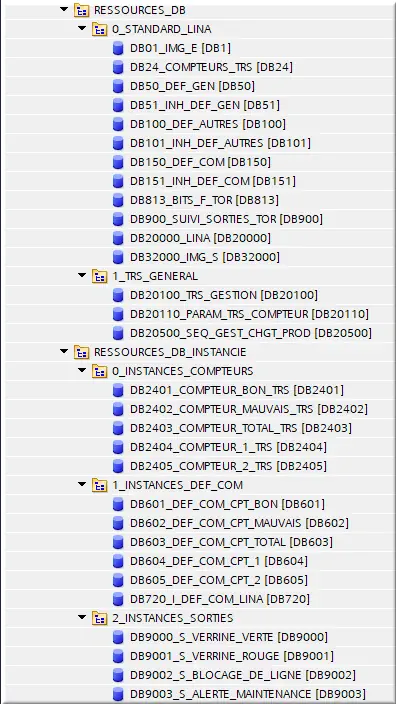Screen dimensions: 396x704
Task: Select DB604_DEF_COM_CPT_1 [DB604] text
Action: point(219,561)
